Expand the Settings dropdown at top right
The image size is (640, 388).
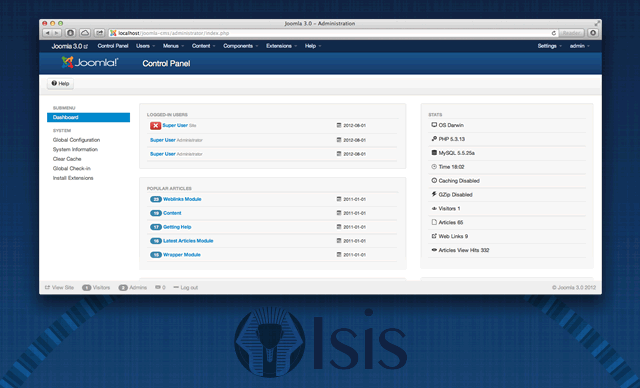(x=549, y=46)
